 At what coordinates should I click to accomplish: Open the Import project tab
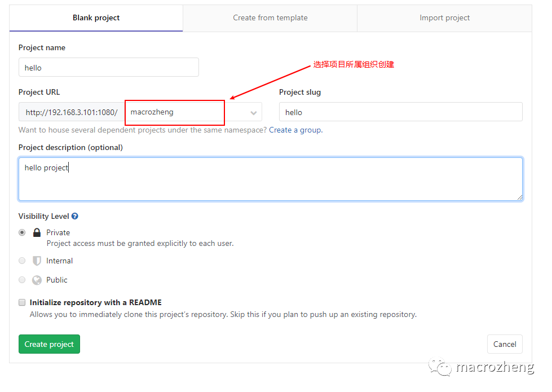point(444,18)
